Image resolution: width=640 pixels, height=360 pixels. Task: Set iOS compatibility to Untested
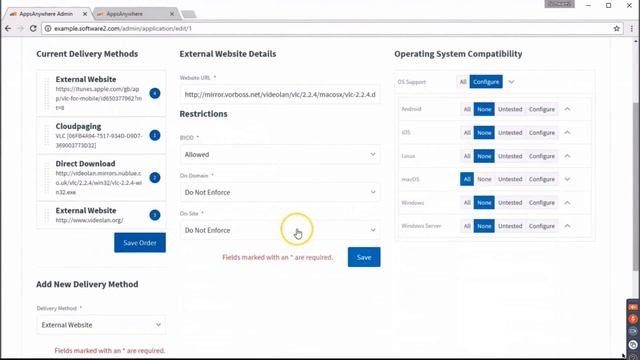coord(510,133)
